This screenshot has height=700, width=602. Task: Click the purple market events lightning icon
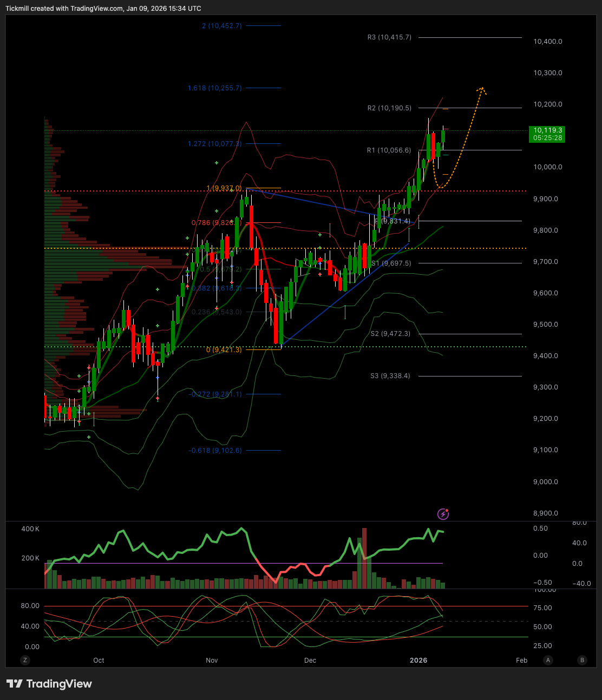pyautogui.click(x=443, y=514)
